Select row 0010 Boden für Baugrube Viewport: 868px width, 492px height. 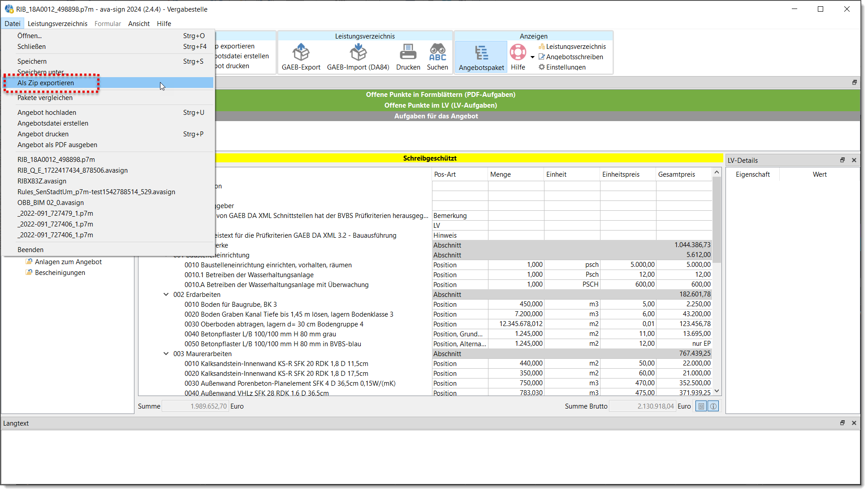click(425, 305)
